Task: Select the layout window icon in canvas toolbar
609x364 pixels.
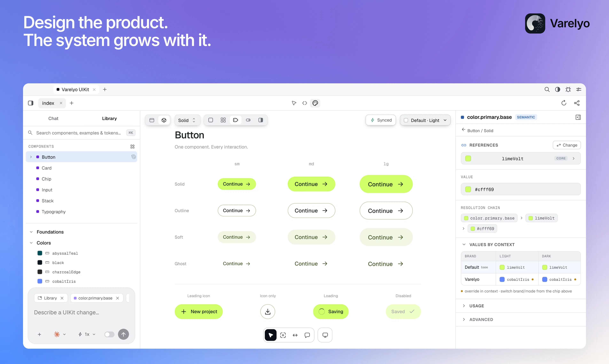Action: [x=152, y=120]
